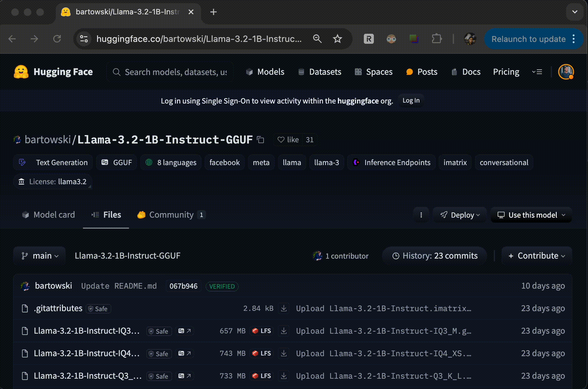Open the three-dot model options menu
The height and width of the screenshot is (389, 588).
pos(421,215)
